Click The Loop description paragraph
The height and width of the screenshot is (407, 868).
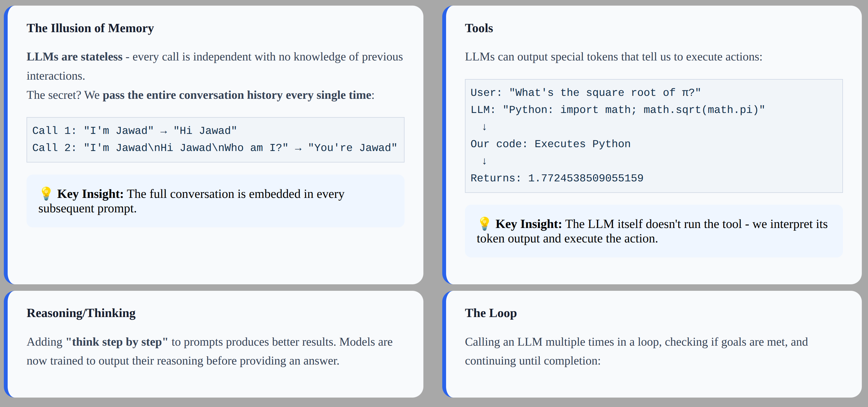coord(636,351)
